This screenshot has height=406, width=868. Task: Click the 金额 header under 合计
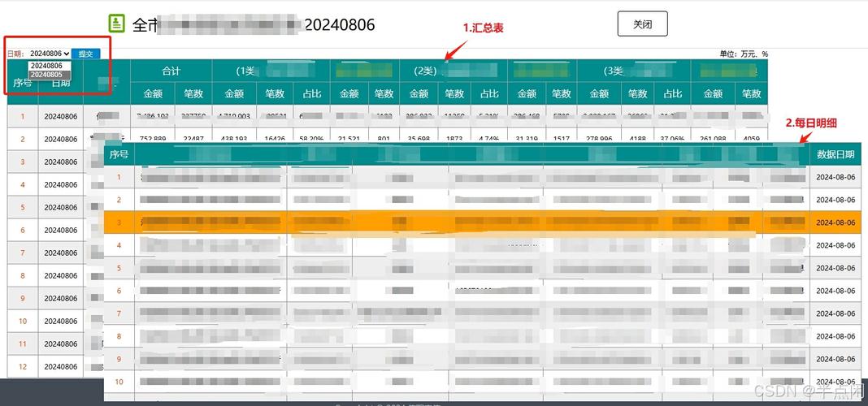tap(153, 93)
